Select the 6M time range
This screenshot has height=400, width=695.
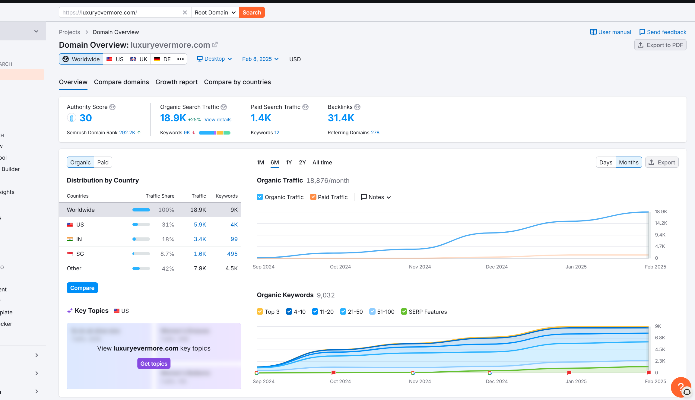(275, 162)
